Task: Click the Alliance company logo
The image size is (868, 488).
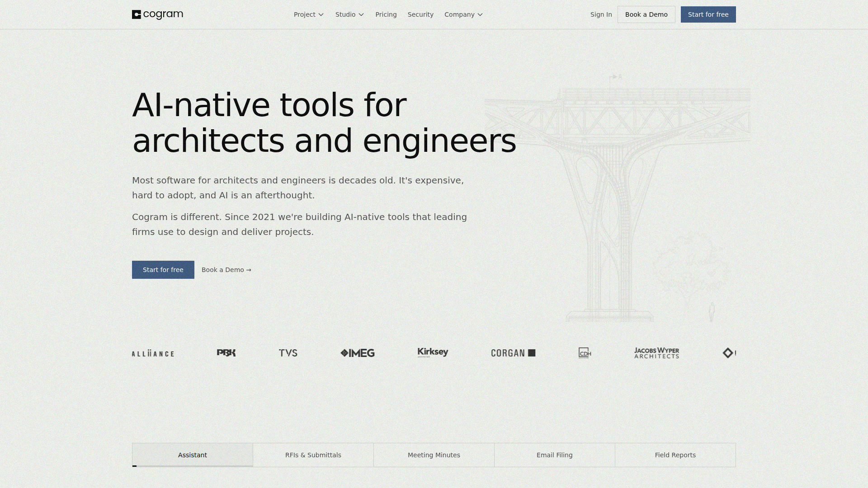Action: point(153,354)
